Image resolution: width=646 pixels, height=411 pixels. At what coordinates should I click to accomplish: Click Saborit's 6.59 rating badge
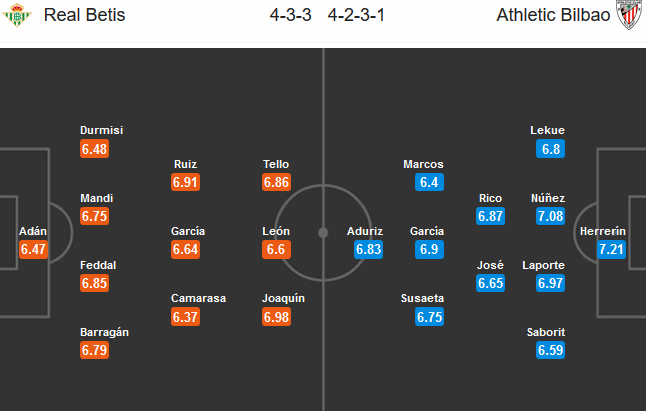click(x=549, y=351)
